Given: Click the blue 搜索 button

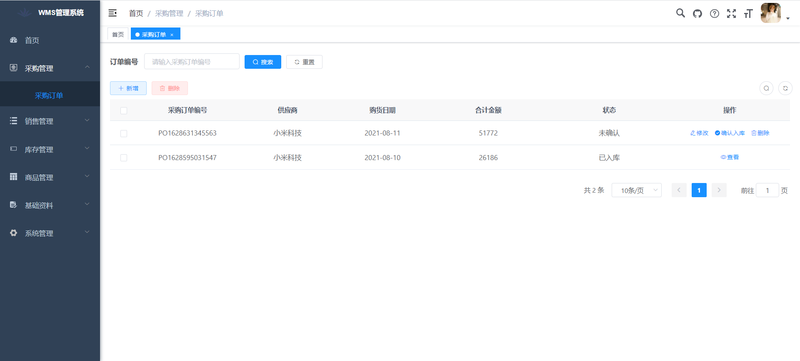Looking at the screenshot, I should pyautogui.click(x=263, y=62).
